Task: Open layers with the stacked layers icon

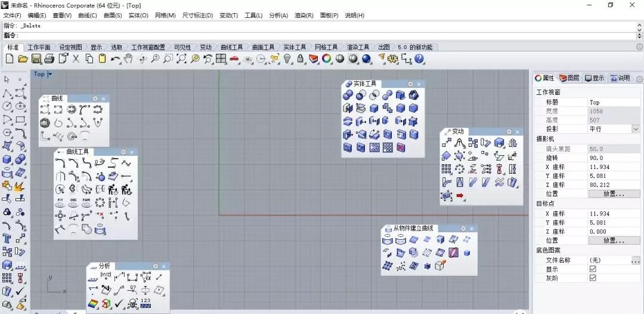Action: 314,59
